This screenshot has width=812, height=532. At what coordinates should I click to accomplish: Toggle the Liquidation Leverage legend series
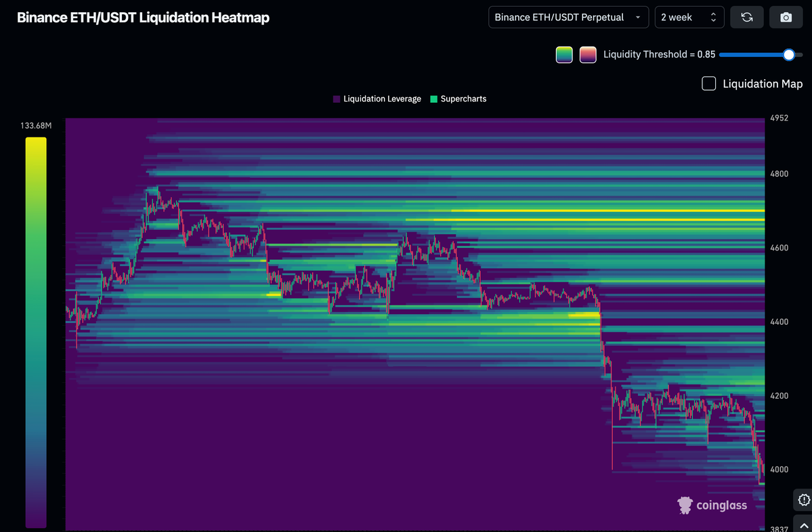coord(377,99)
